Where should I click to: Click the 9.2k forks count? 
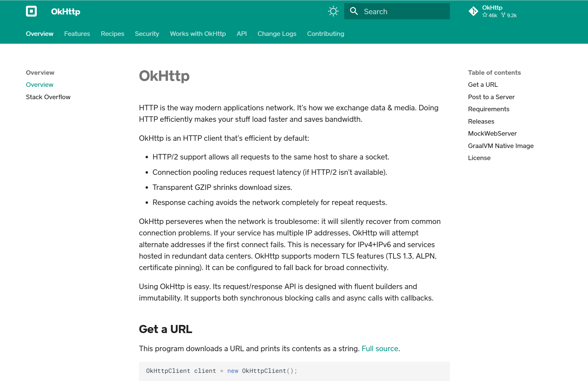509,15
